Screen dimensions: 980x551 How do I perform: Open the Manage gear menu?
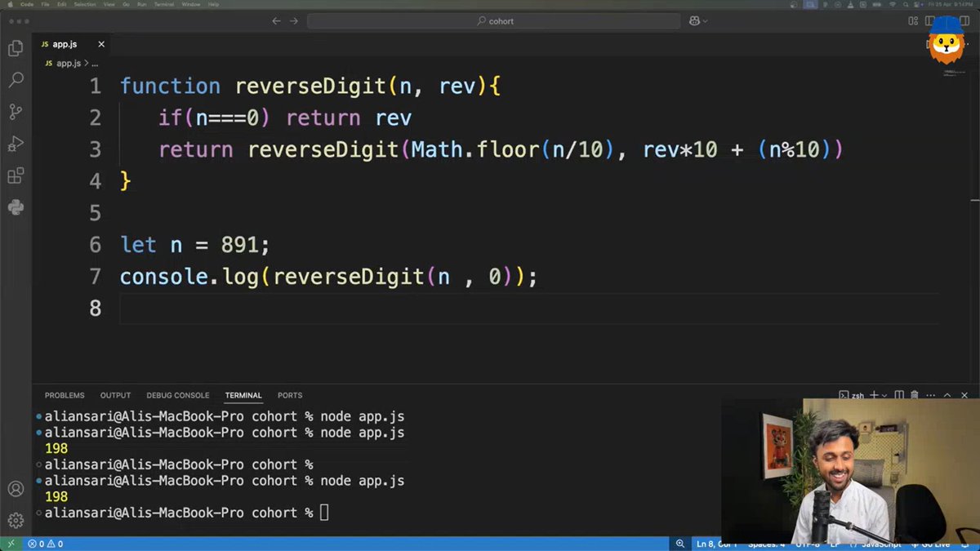[16, 520]
